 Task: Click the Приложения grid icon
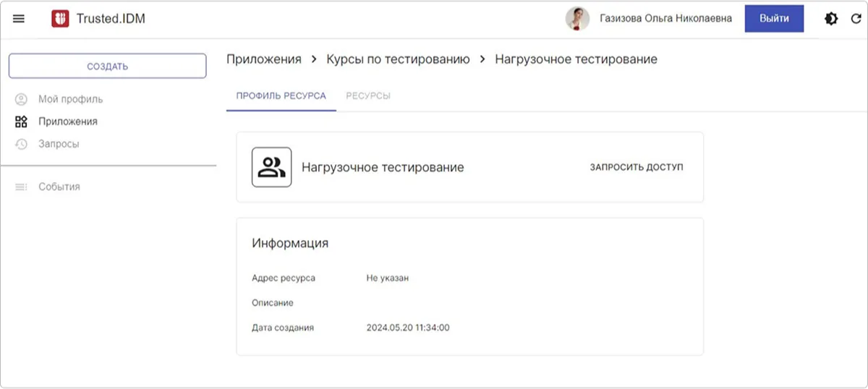click(21, 121)
